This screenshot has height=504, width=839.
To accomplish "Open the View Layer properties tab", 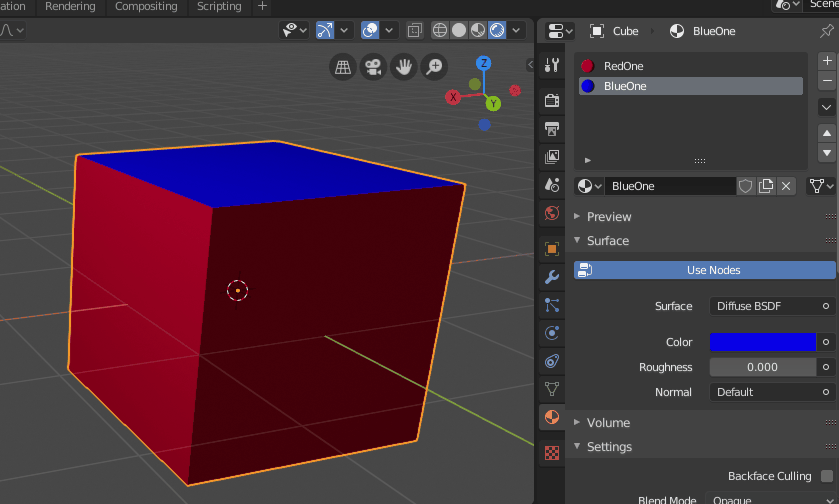I will click(552, 157).
